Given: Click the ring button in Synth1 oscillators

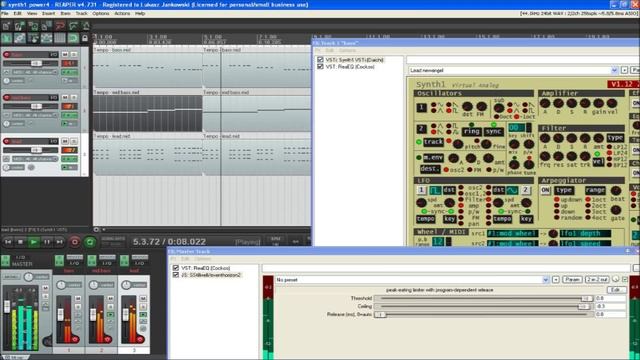Looking at the screenshot, I should [x=471, y=131].
